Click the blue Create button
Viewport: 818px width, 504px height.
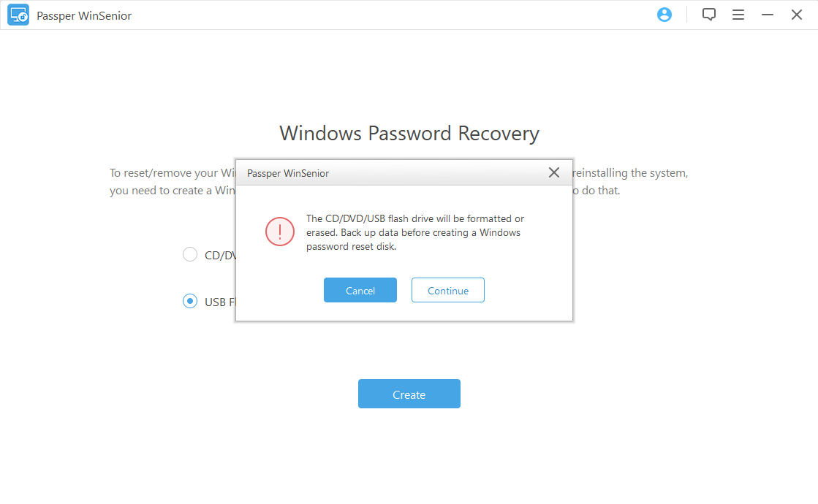409,394
